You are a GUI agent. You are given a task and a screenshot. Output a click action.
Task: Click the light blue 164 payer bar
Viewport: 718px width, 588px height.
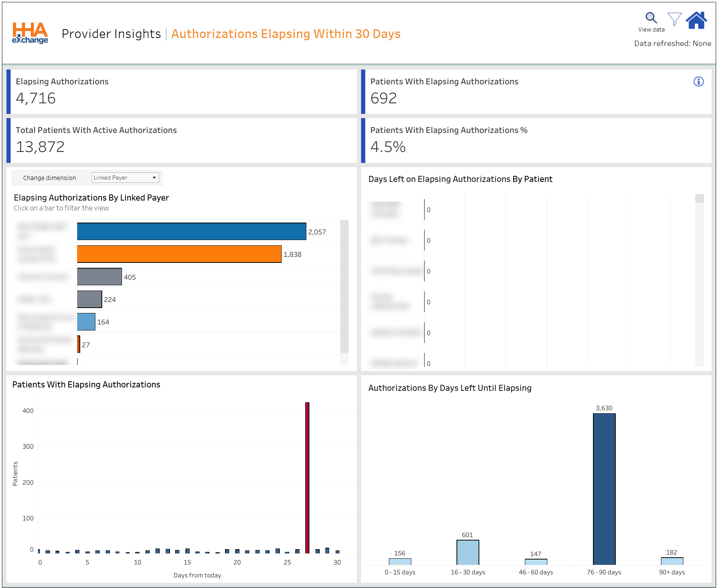86,322
